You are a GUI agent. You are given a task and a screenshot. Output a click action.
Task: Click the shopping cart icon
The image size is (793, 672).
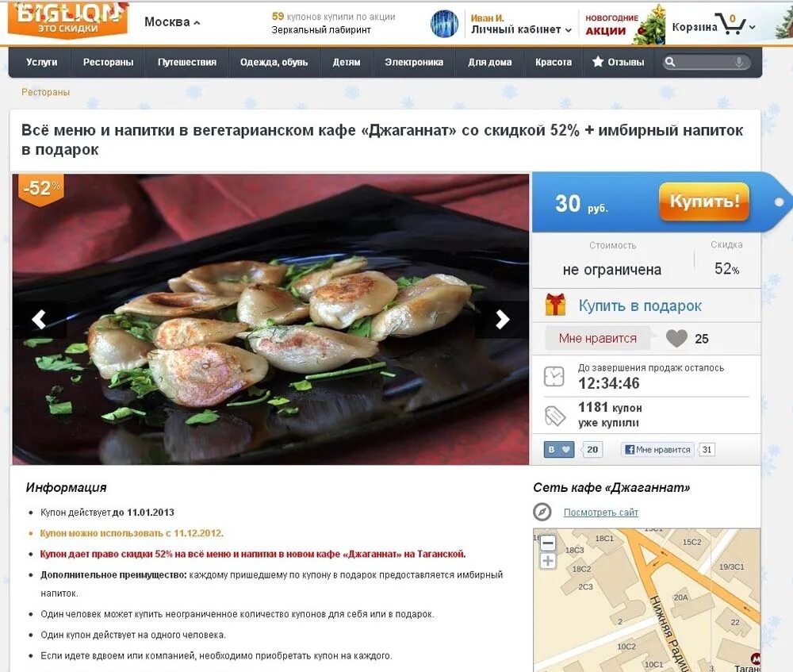pyautogui.click(x=734, y=25)
